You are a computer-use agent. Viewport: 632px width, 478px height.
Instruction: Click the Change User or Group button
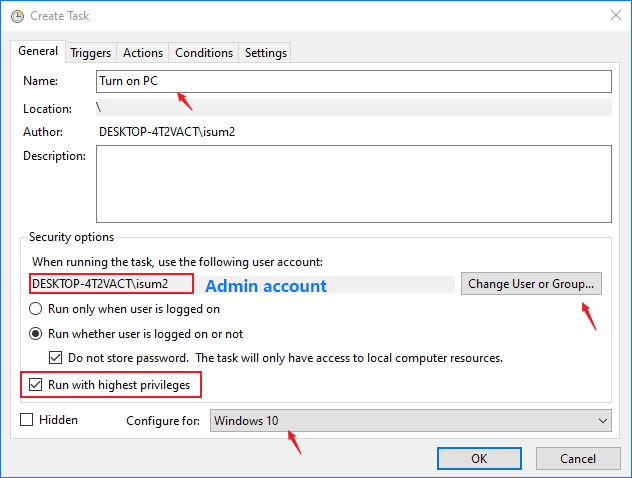coord(533,284)
